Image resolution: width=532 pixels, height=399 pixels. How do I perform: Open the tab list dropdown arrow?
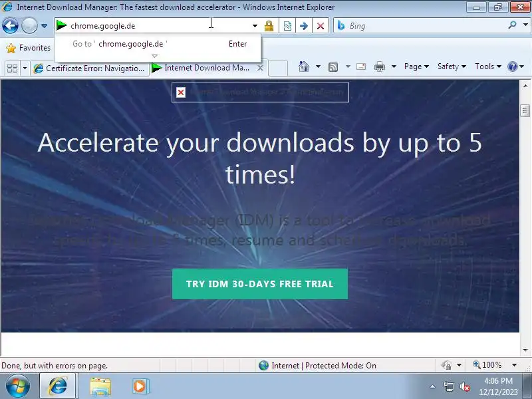[25, 68]
